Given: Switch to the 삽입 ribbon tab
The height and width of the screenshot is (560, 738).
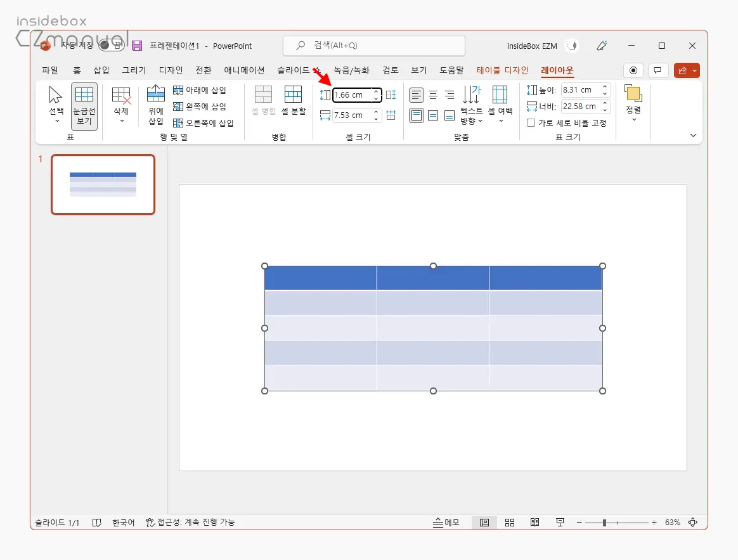Looking at the screenshot, I should (x=101, y=70).
